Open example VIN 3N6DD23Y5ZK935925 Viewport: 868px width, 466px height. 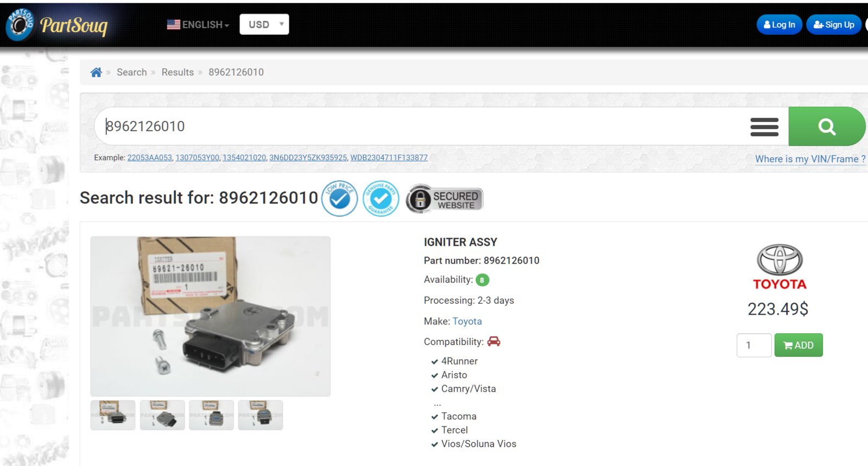click(x=308, y=158)
